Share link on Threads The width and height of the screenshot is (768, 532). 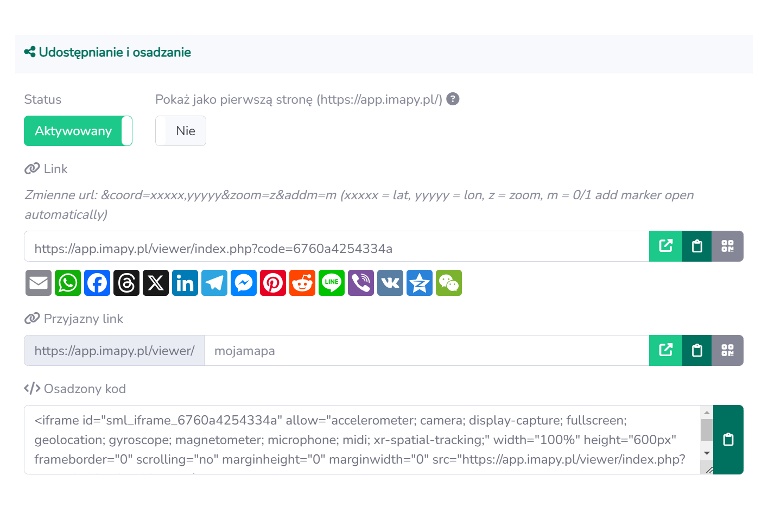(126, 283)
